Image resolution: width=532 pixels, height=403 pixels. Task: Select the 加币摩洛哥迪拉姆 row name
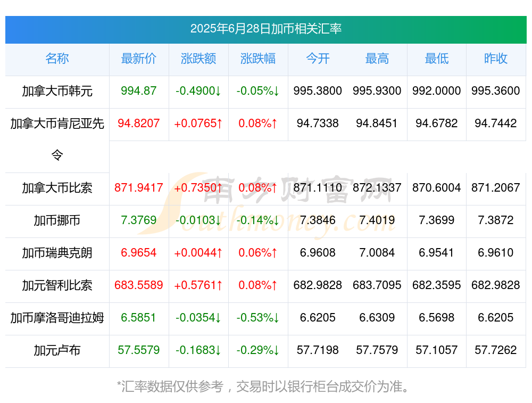coord(57,318)
